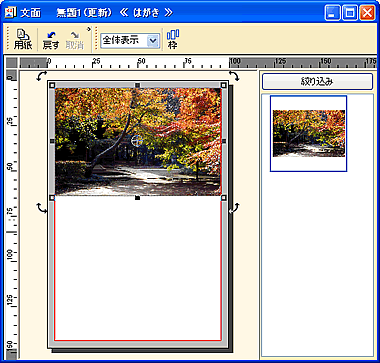Click the top-left rotate arrow handle

[x=42, y=76]
